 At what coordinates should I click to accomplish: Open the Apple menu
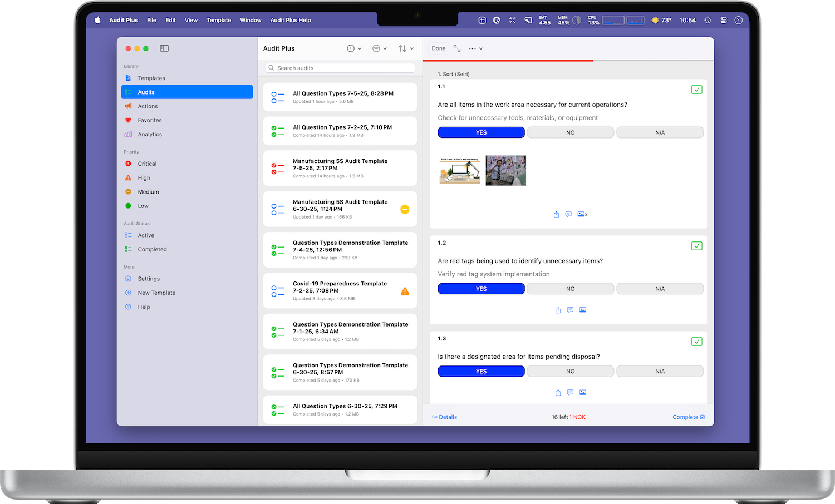(x=97, y=20)
